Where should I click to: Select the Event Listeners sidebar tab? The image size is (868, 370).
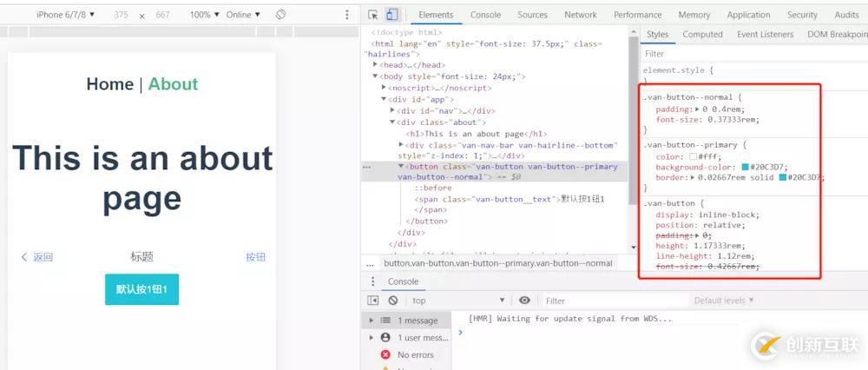coord(765,35)
